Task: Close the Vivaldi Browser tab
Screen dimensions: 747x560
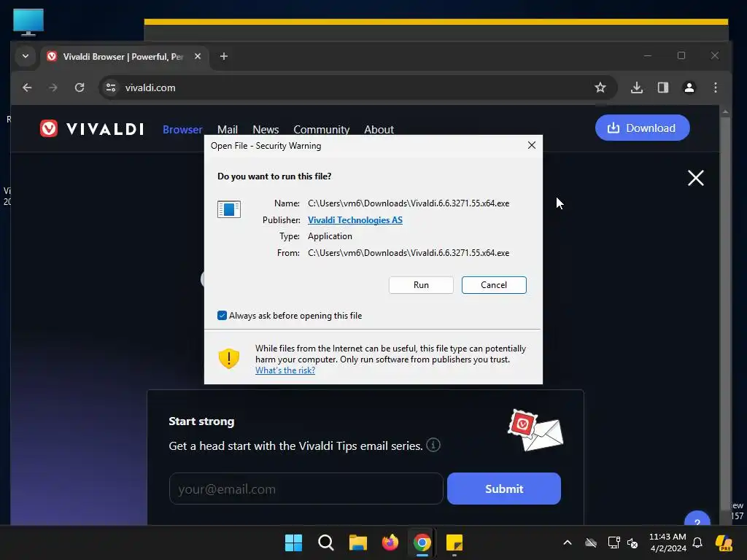Action: click(x=197, y=56)
